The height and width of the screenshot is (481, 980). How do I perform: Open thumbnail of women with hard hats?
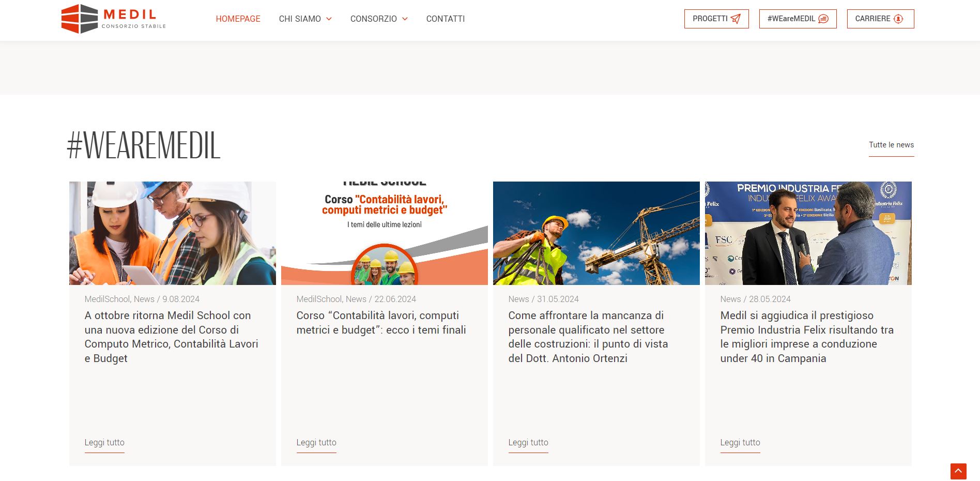click(173, 233)
